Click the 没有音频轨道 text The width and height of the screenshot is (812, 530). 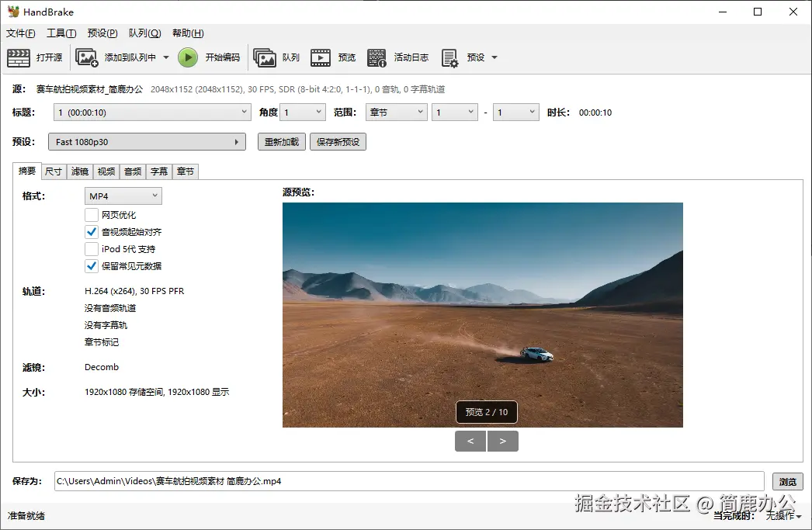click(x=110, y=308)
